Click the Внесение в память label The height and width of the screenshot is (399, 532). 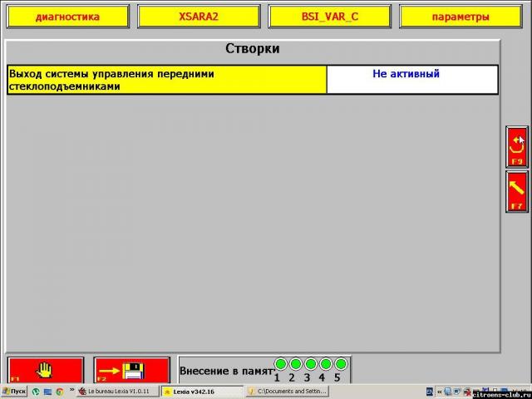226,371
